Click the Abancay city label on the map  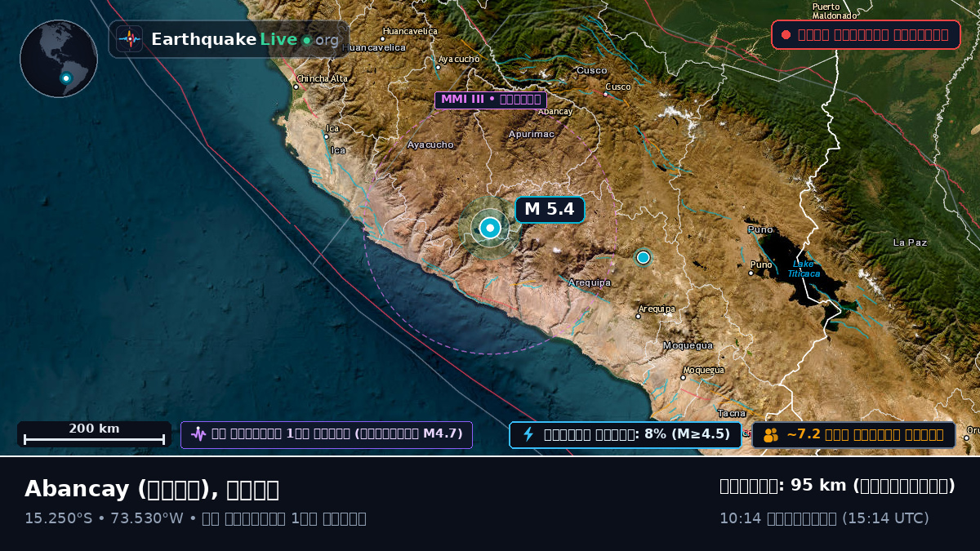coord(555,111)
